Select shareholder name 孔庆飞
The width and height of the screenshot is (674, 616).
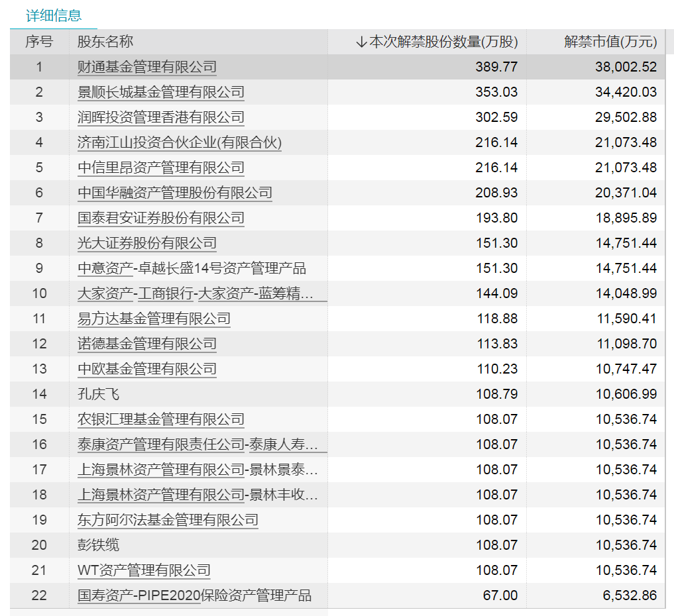[x=98, y=394]
